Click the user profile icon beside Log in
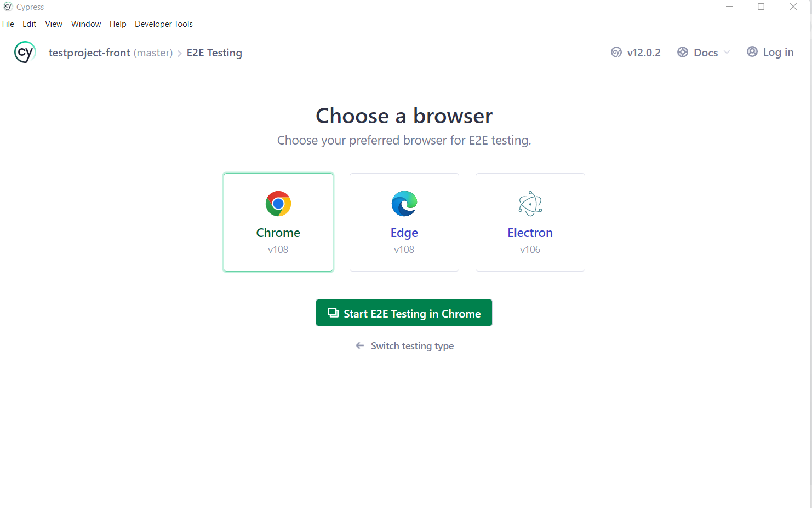The image size is (812, 508). [x=752, y=51]
